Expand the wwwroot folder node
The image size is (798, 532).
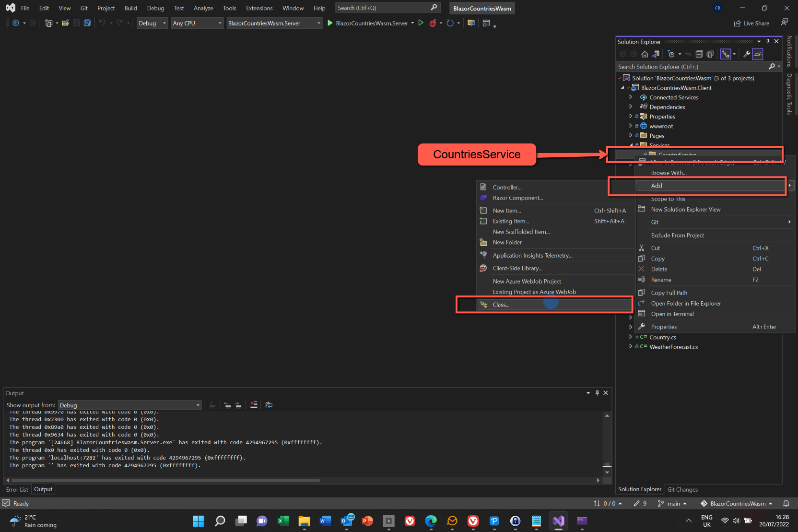pyautogui.click(x=631, y=126)
